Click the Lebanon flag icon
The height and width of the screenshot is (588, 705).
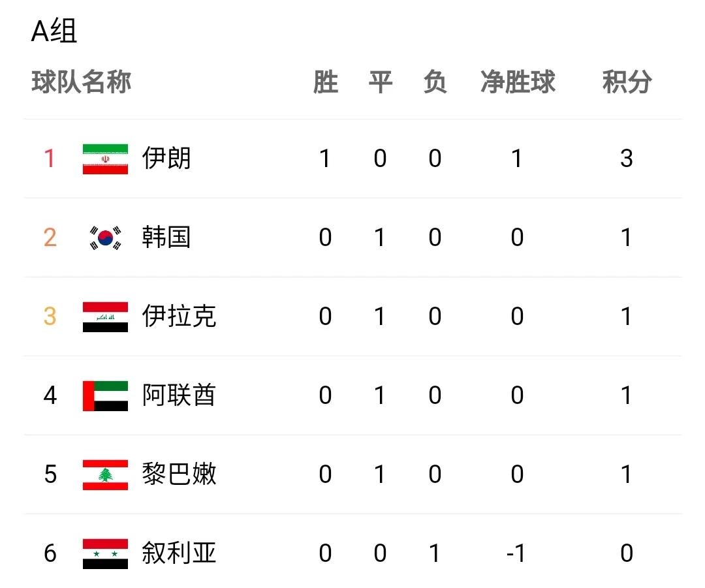105,474
